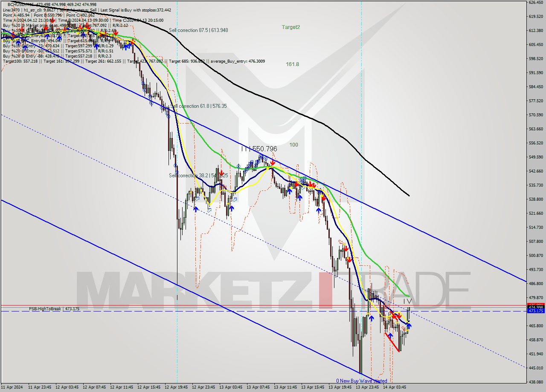Click the 'FSB-HighToBreak | 473.175' label

tap(54, 308)
